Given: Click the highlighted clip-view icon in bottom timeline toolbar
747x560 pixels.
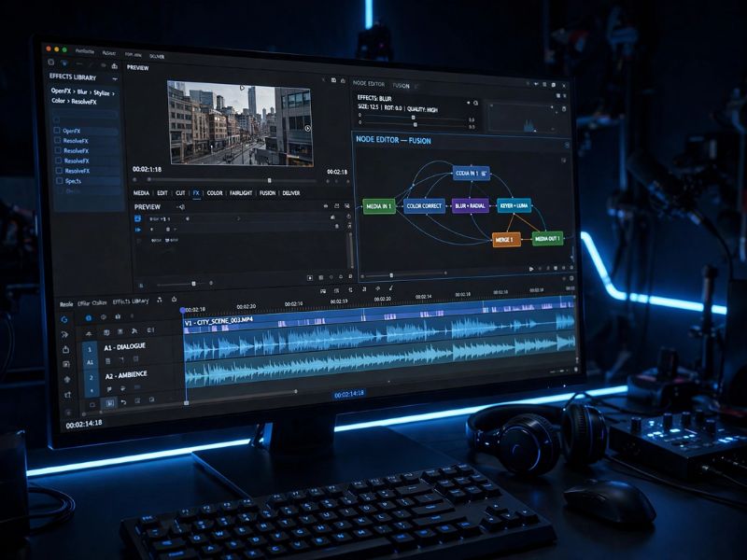Looking at the screenshot, I should coord(109,403).
